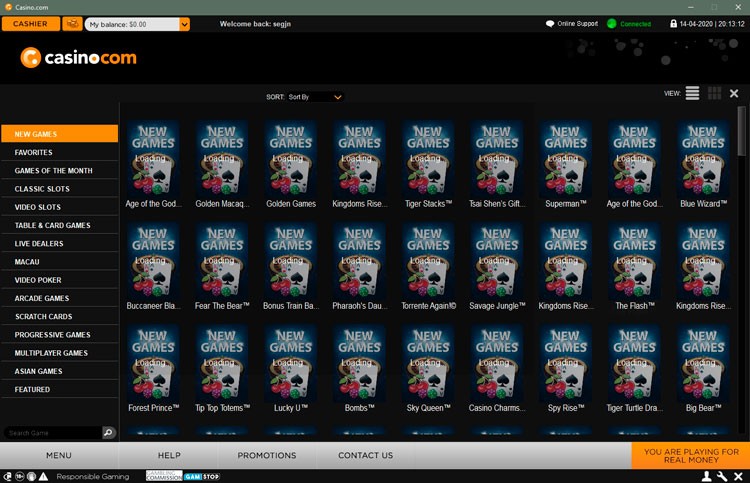Expand the My balance dropdown
The width and height of the screenshot is (750, 483).
pos(184,24)
